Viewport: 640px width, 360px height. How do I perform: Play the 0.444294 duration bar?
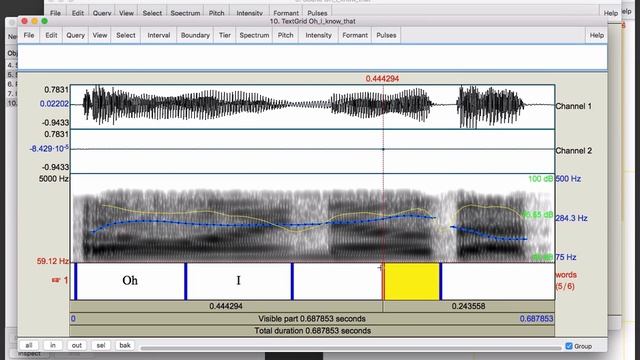(x=226, y=306)
